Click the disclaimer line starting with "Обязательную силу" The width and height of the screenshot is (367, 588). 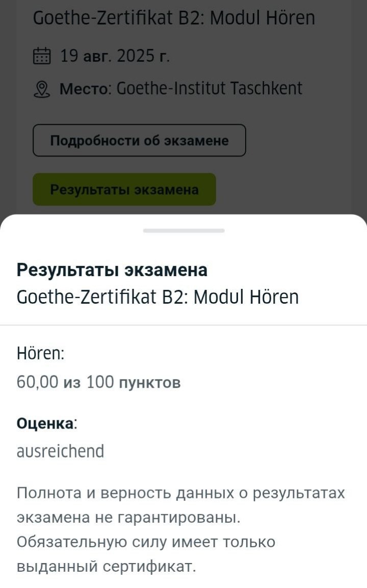pos(146,542)
